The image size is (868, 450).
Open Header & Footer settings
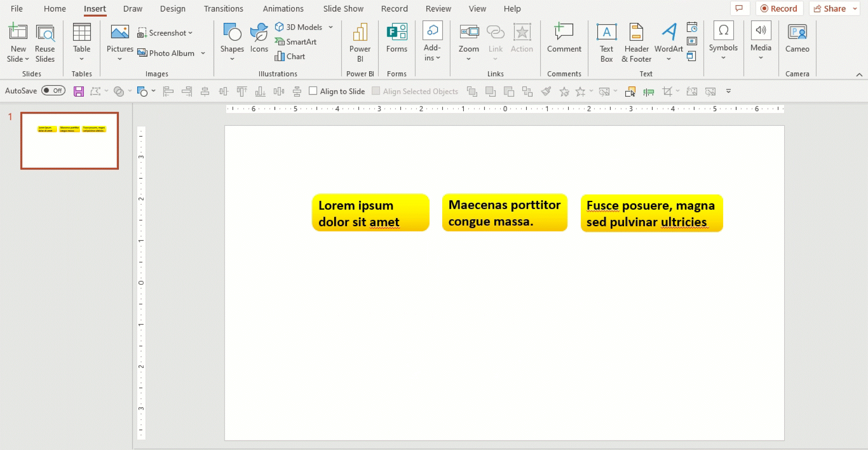click(x=636, y=42)
